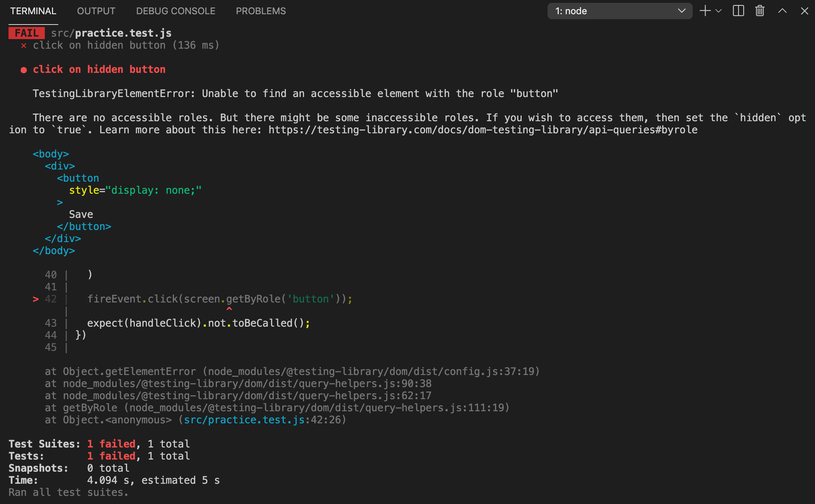Click the 'Ran all test suites.' text
The image size is (815, 504).
(68, 492)
